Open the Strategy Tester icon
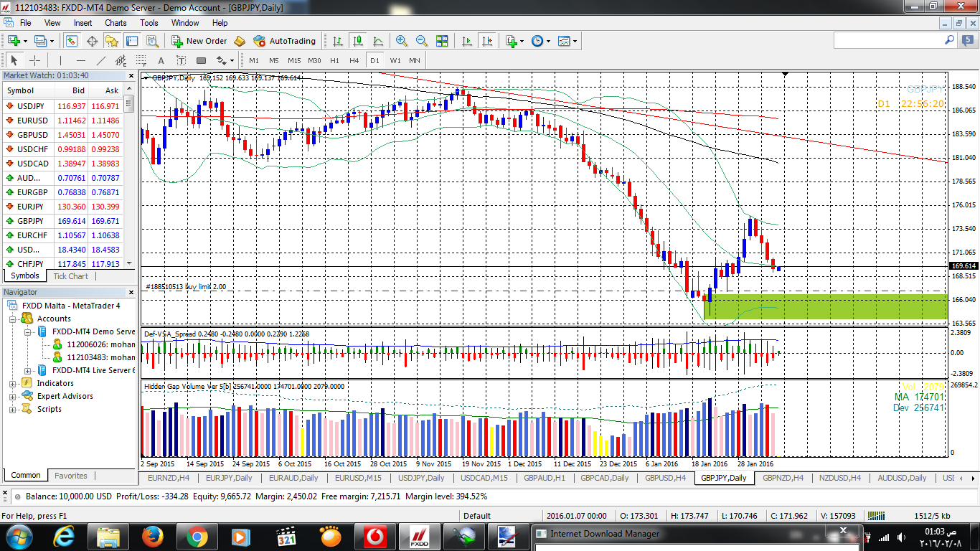This screenshot has height=551, width=980. [x=151, y=41]
